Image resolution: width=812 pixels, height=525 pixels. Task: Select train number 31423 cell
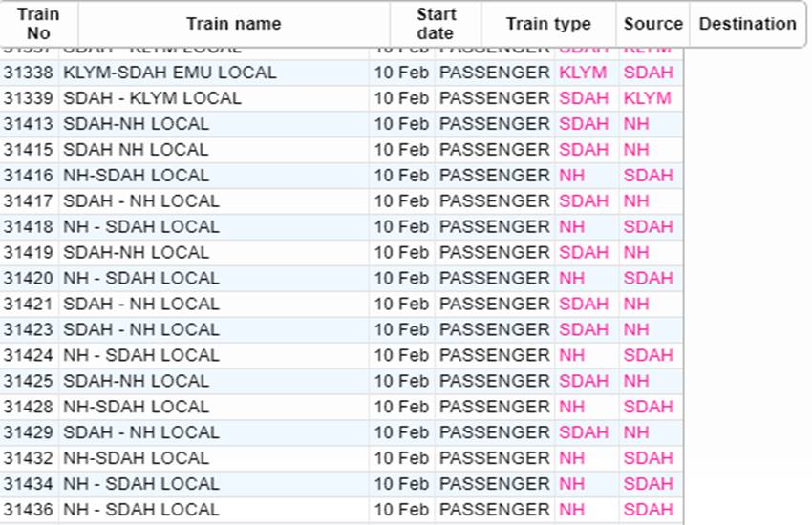pos(29,330)
